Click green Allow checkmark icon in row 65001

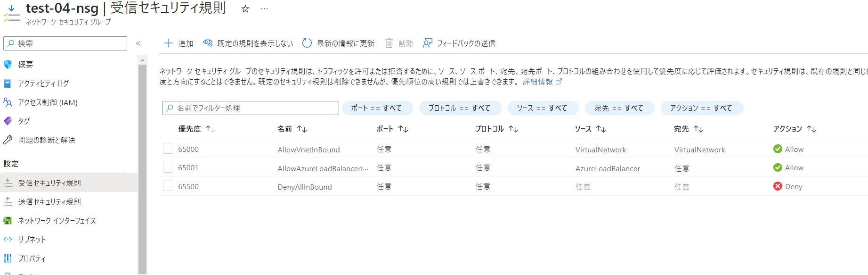coord(778,167)
